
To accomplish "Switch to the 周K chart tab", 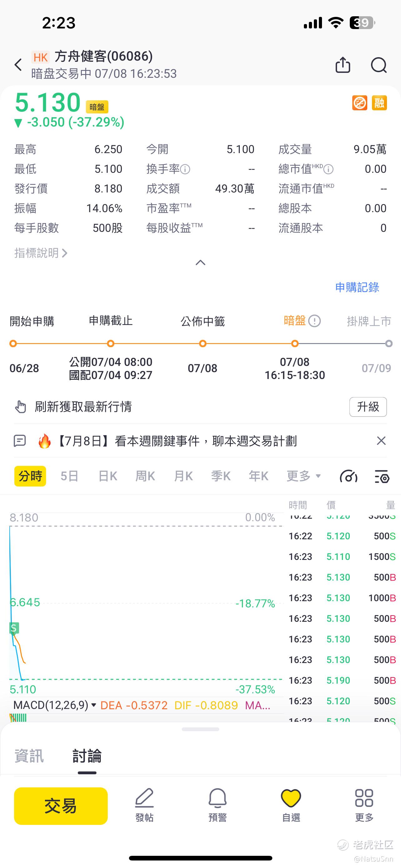I will 145,476.
